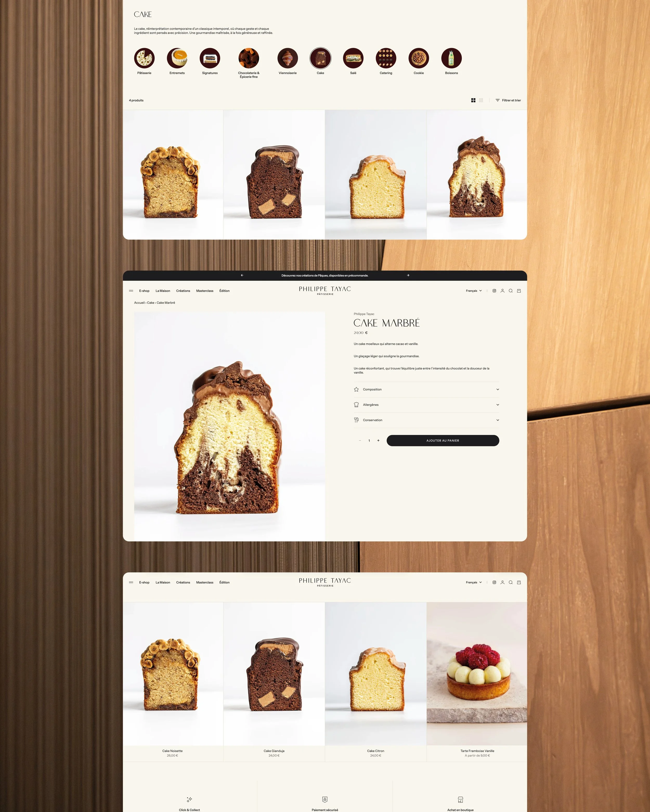
Task: Expand the Allergènes section
Action: click(x=426, y=405)
